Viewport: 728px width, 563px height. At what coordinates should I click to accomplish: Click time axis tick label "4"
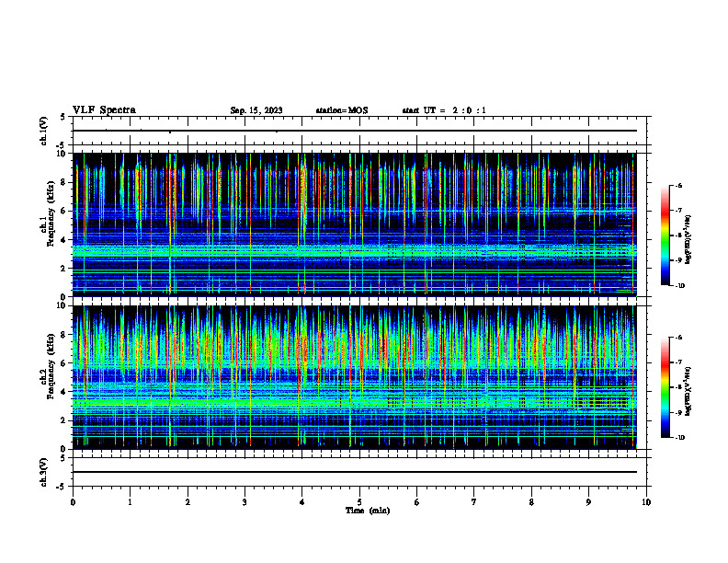pos(302,502)
